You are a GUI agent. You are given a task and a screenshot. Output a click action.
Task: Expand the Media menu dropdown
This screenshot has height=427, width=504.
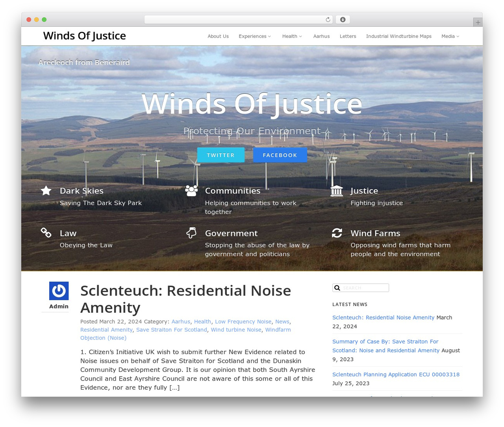click(x=450, y=36)
